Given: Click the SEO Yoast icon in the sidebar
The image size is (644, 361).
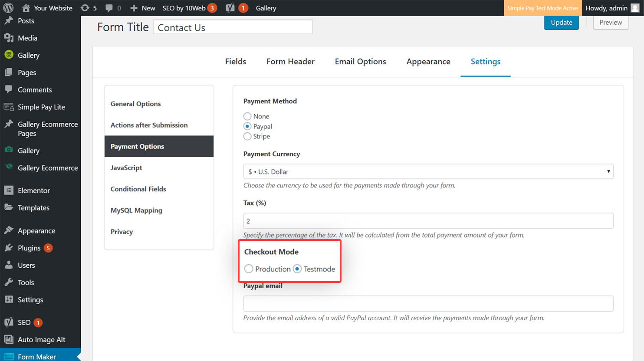Looking at the screenshot, I should coord(9,322).
